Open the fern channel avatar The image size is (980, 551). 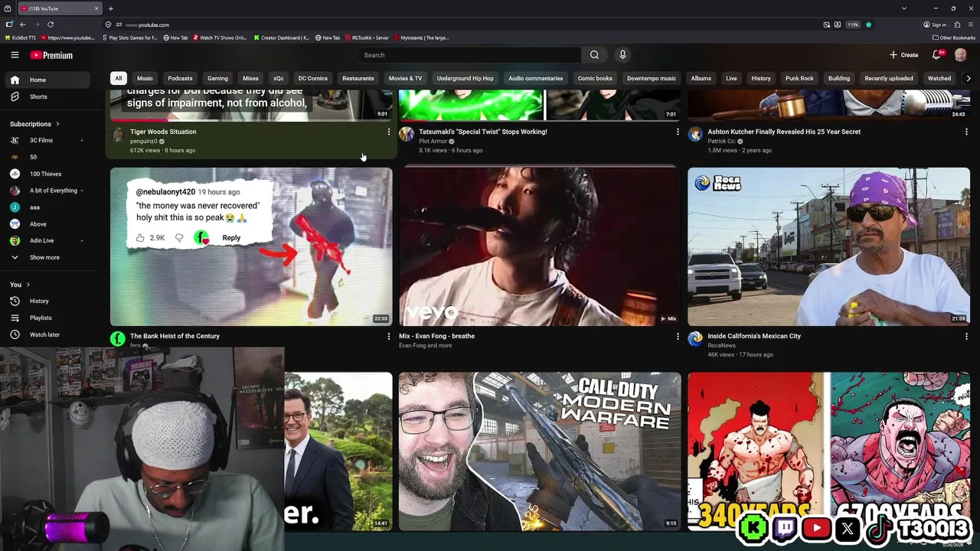(x=118, y=339)
